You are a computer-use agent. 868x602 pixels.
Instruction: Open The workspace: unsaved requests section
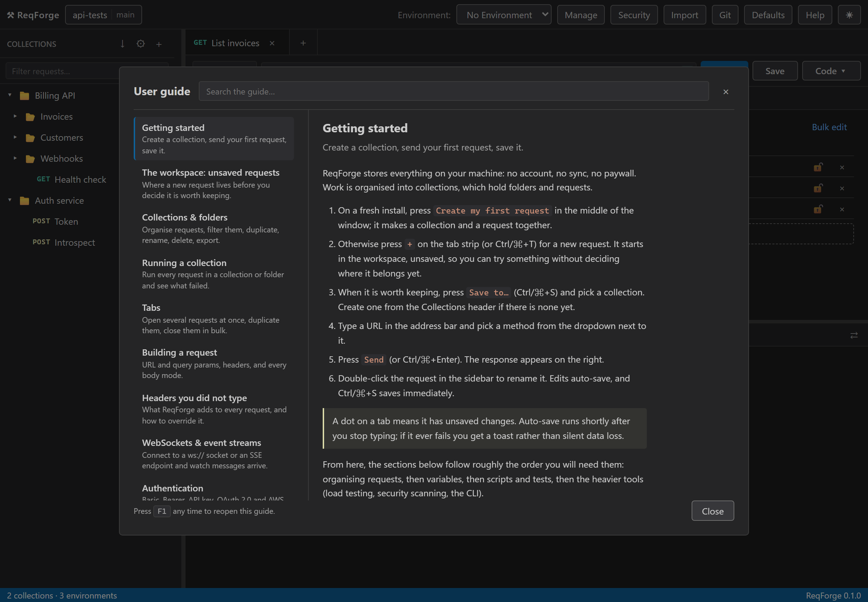click(x=214, y=184)
